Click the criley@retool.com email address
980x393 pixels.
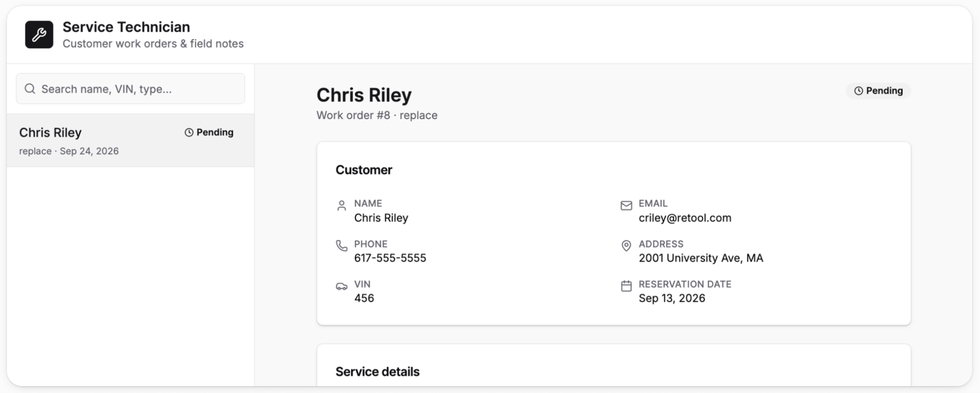pyautogui.click(x=685, y=218)
